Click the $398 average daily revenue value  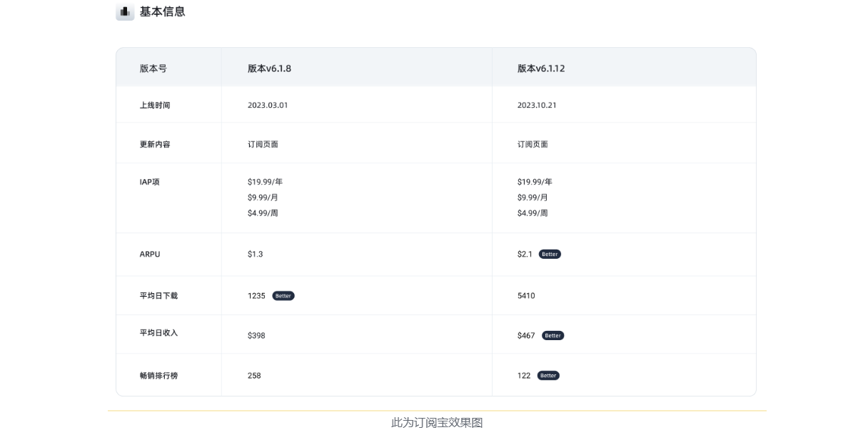pyautogui.click(x=256, y=335)
